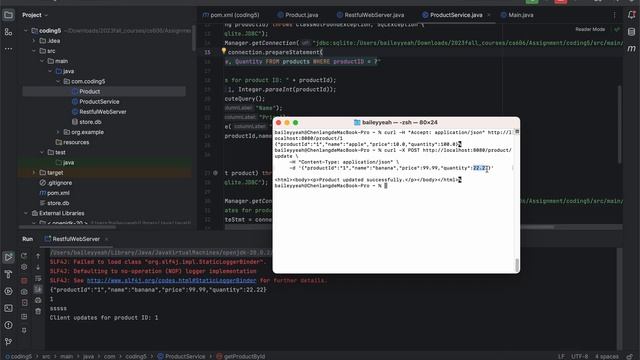The height and width of the screenshot is (360, 640).
Task: Click the gutter marker at line 27
Action: [x=216, y=173]
